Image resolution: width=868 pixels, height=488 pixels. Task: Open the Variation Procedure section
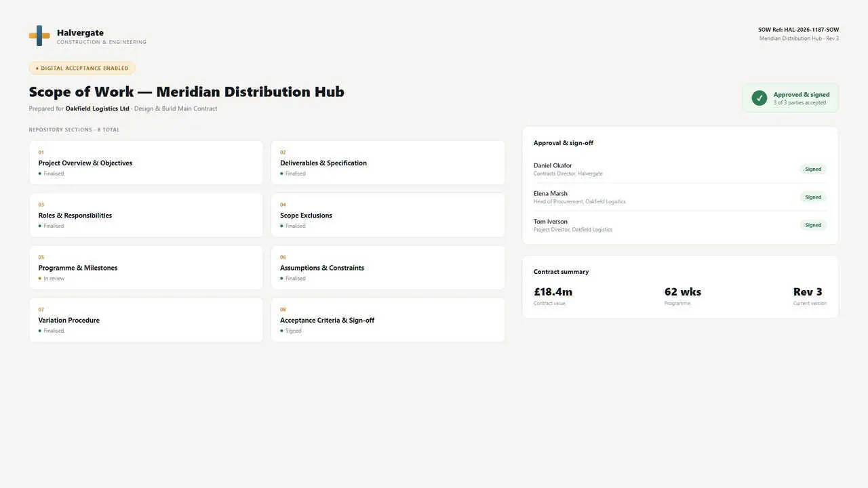146,320
